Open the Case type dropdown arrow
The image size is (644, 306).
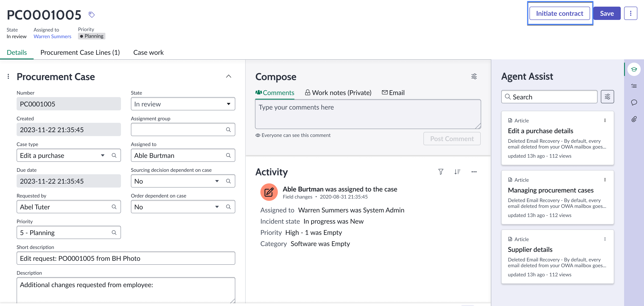(x=102, y=155)
